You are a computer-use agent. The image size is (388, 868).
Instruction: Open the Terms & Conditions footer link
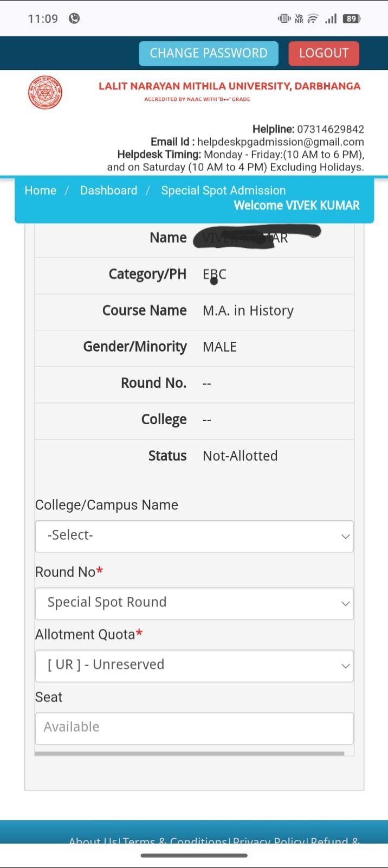tap(174, 840)
